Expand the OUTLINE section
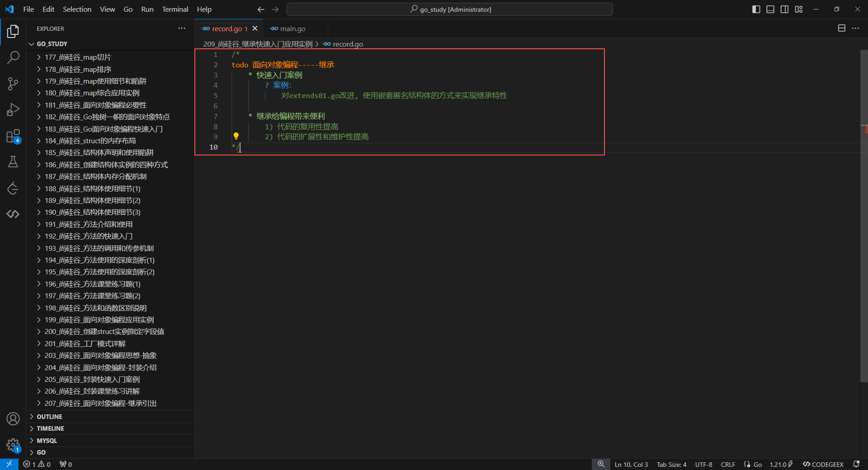This screenshot has width=868, height=470. coord(111,417)
